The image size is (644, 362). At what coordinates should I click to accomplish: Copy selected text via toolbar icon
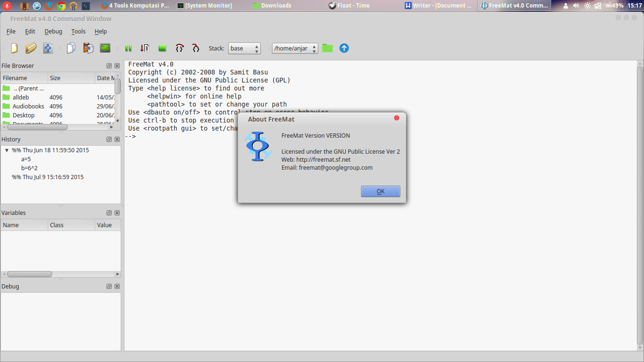pyautogui.click(x=71, y=48)
